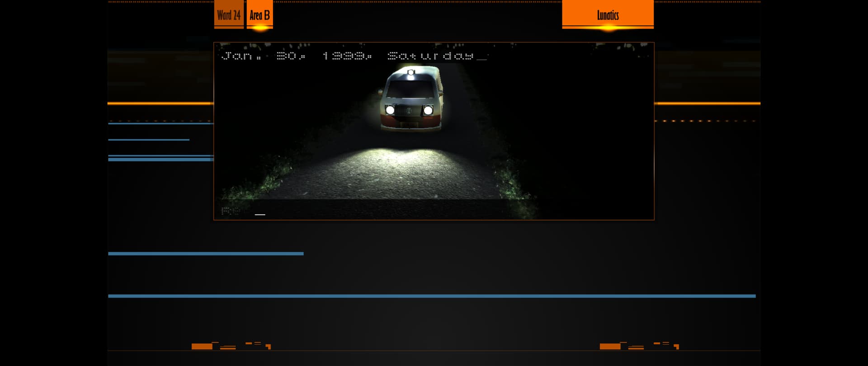Click the glowing orange line left of scene
This screenshot has height=366, width=868.
coord(160,103)
